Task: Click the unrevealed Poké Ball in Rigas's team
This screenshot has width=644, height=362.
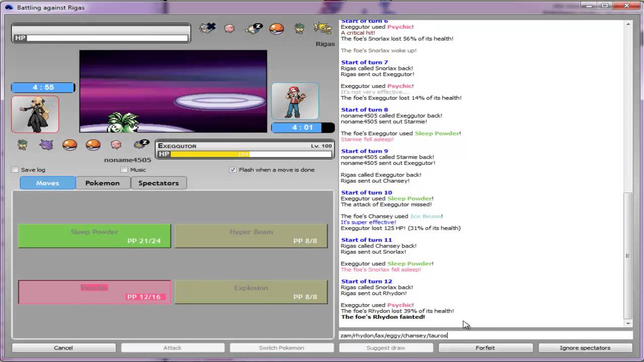Action: coord(276,29)
